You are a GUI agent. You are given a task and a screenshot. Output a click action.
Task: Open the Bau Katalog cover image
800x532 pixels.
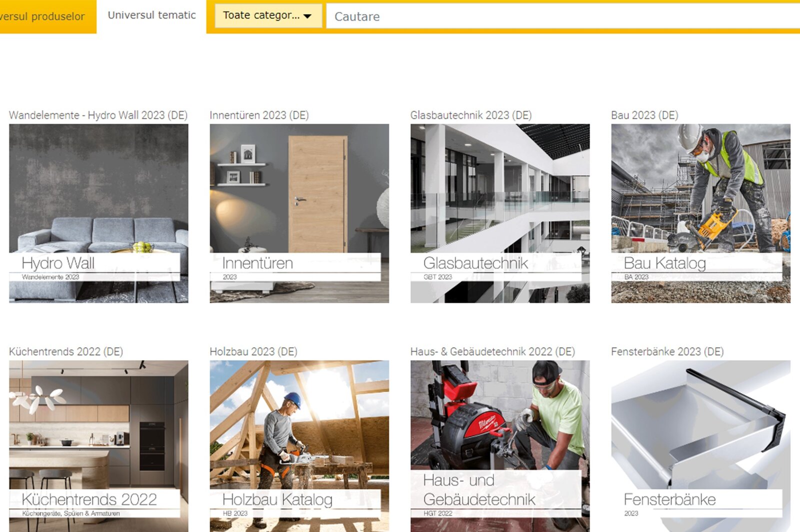click(x=700, y=213)
